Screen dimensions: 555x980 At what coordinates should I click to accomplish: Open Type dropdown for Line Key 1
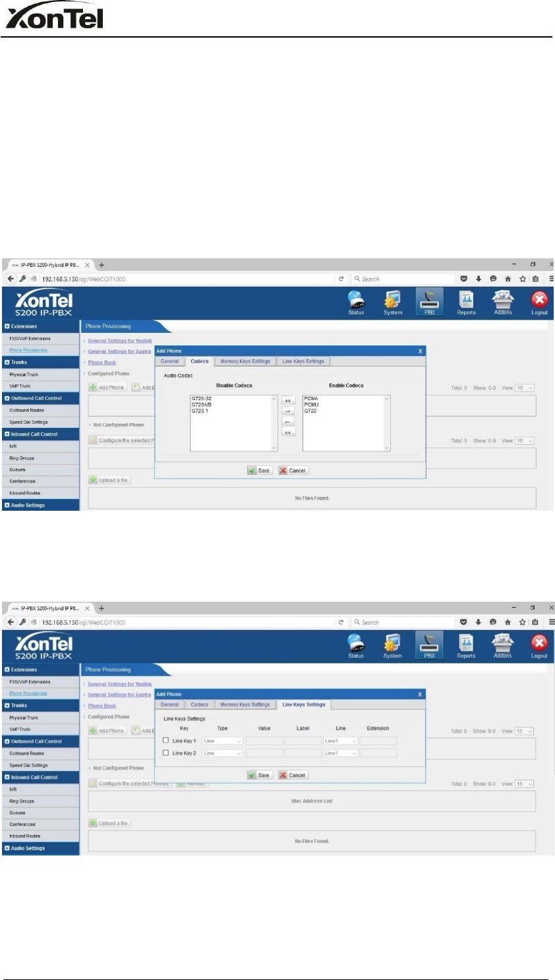[x=223, y=741]
